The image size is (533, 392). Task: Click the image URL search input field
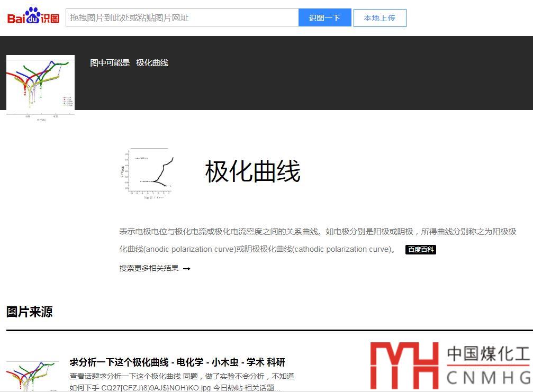coord(182,17)
